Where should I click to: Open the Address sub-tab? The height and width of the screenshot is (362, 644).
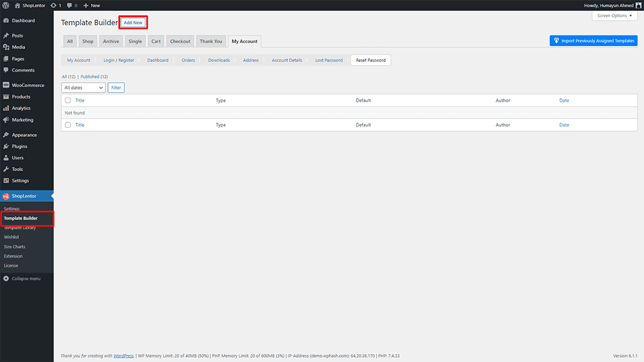pyautogui.click(x=250, y=60)
